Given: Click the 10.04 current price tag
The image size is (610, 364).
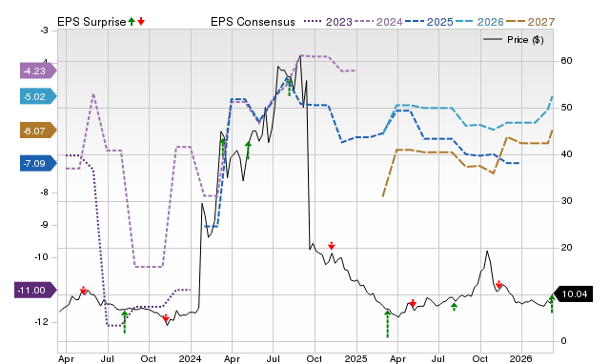Looking at the screenshot, I should (x=574, y=294).
